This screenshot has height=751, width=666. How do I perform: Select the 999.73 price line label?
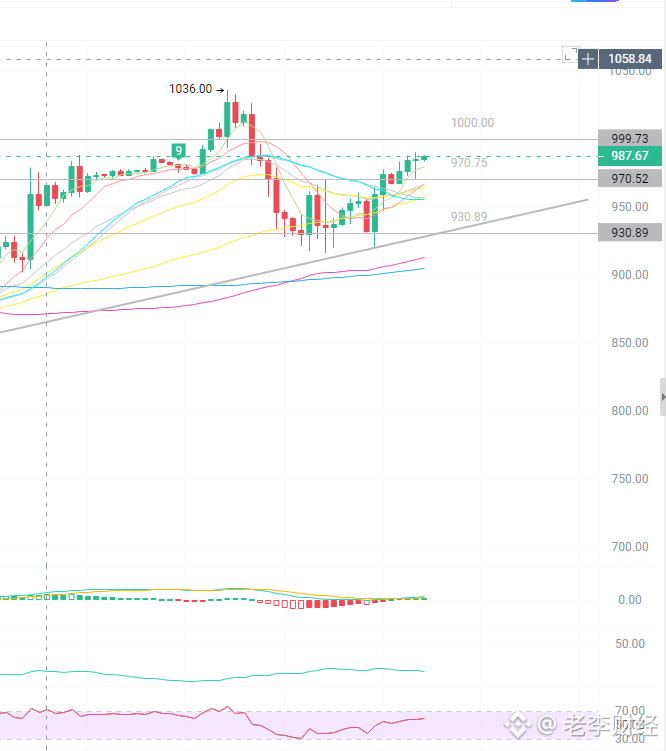[630, 138]
